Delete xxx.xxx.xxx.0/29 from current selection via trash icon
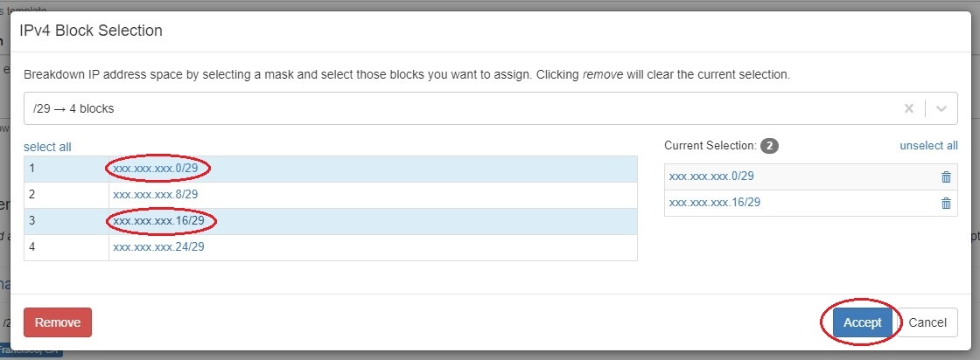This screenshot has height=360, width=980. (946, 177)
